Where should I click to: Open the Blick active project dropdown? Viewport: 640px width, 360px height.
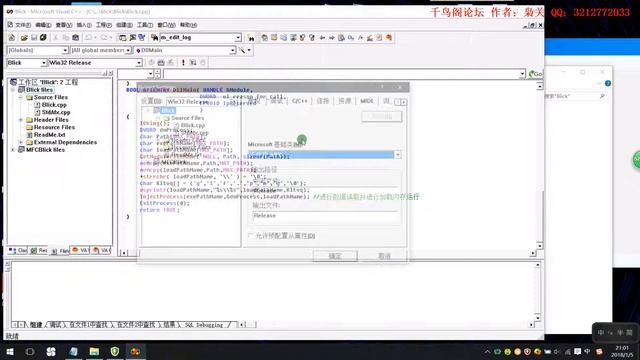click(x=43, y=63)
